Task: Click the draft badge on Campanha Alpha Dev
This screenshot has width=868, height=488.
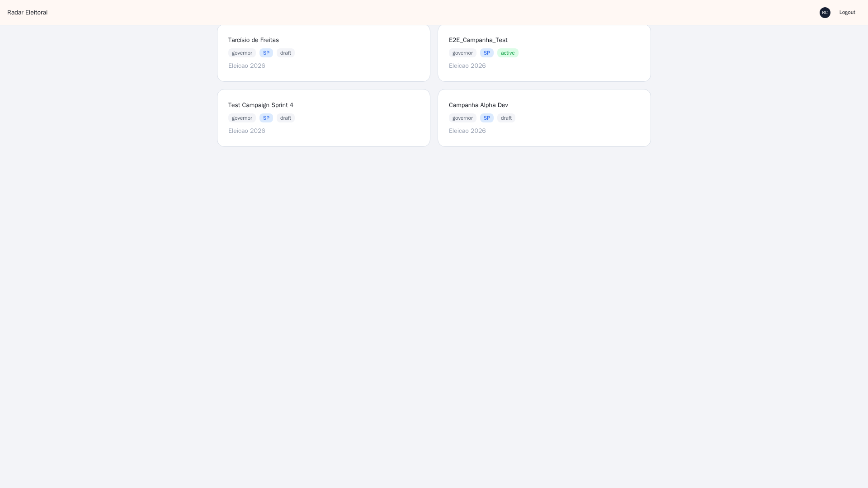Action: (x=506, y=118)
